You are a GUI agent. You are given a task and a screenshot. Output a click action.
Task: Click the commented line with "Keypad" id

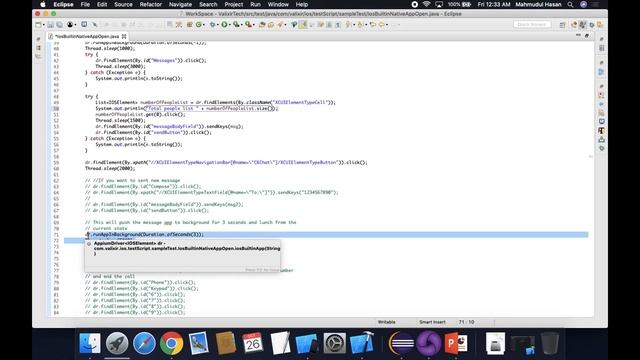(x=142, y=288)
